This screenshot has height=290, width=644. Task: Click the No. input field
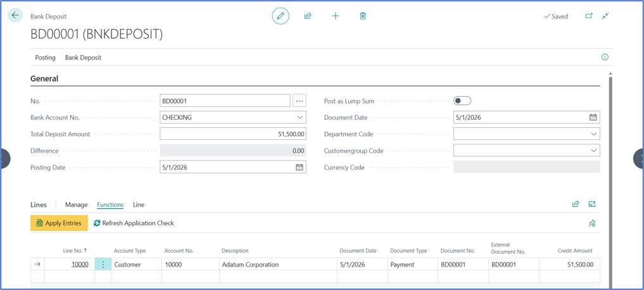click(x=225, y=101)
